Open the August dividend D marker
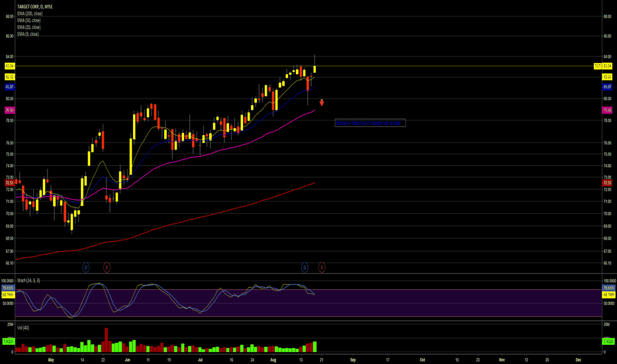The image size is (617, 364). coord(305,267)
